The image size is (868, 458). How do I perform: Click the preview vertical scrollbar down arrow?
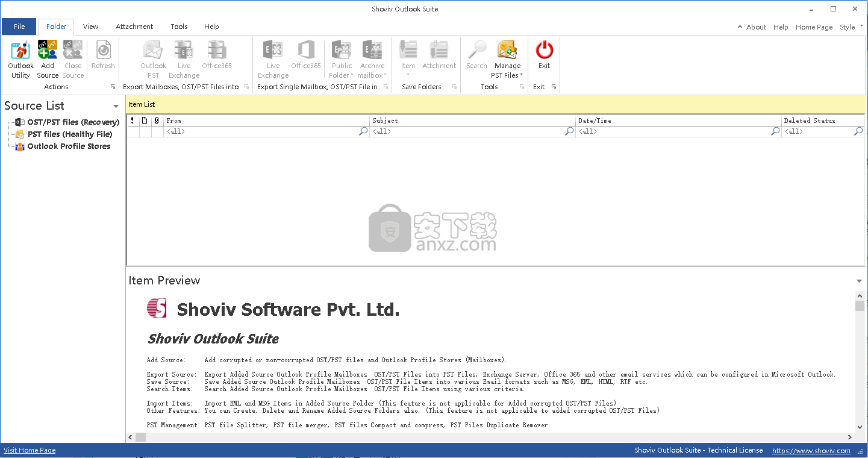point(860,427)
